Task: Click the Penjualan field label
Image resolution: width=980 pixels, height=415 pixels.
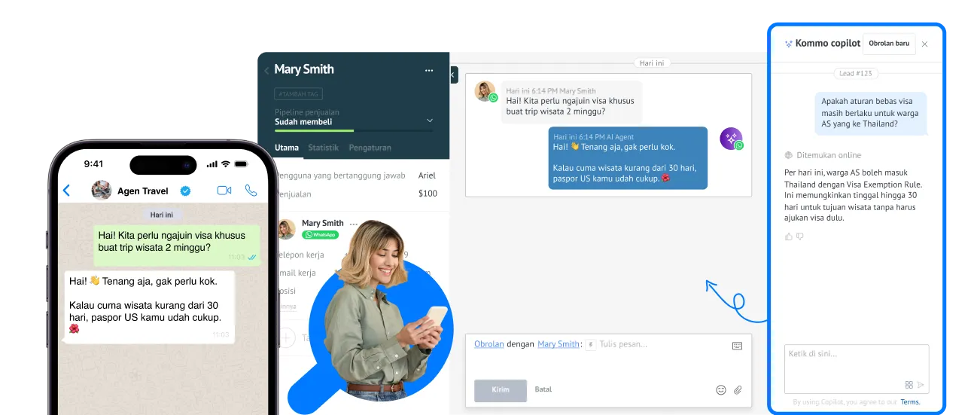Action: pyautogui.click(x=294, y=194)
